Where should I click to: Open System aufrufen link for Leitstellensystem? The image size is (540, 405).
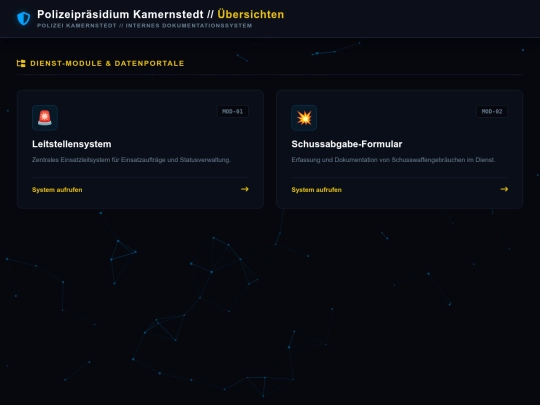coord(57,190)
